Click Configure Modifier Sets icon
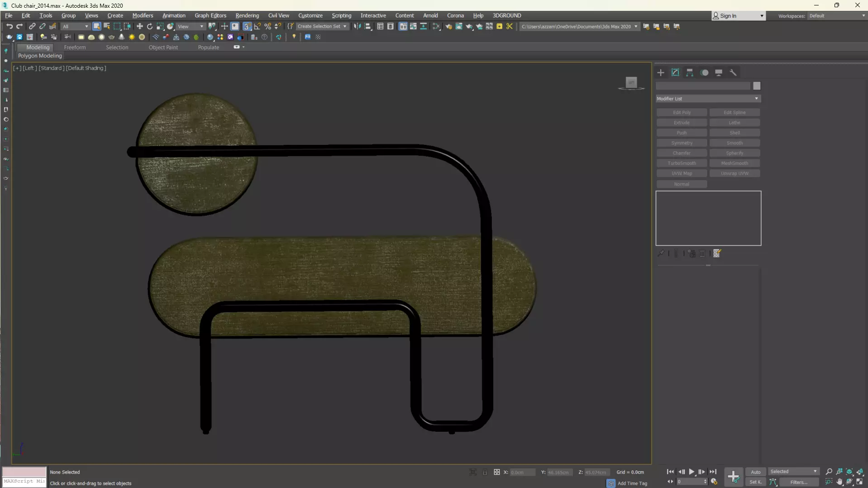The width and height of the screenshot is (868, 488). coord(717,254)
